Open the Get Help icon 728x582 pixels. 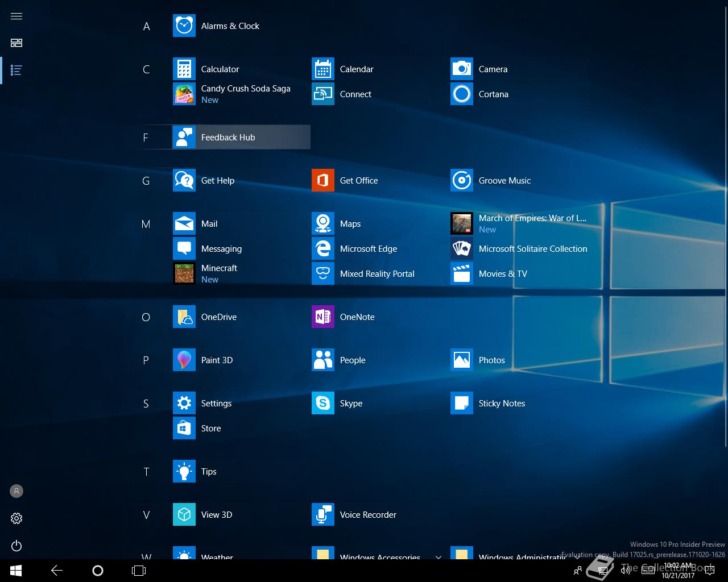pos(184,181)
